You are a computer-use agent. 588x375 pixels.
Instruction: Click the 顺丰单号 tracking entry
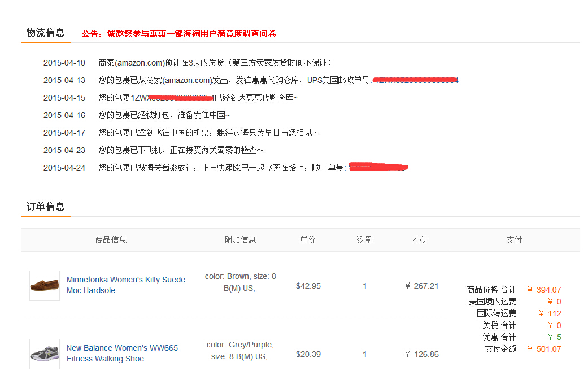click(253, 168)
